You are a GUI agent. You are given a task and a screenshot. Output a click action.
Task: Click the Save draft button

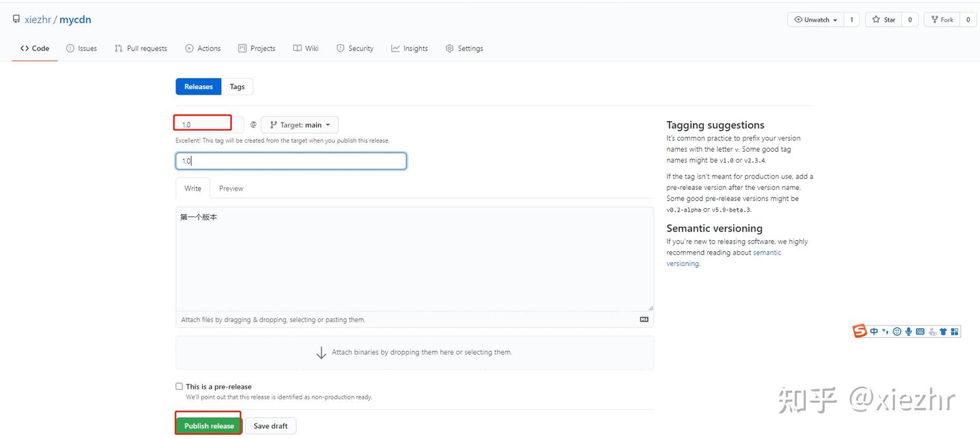tap(270, 425)
